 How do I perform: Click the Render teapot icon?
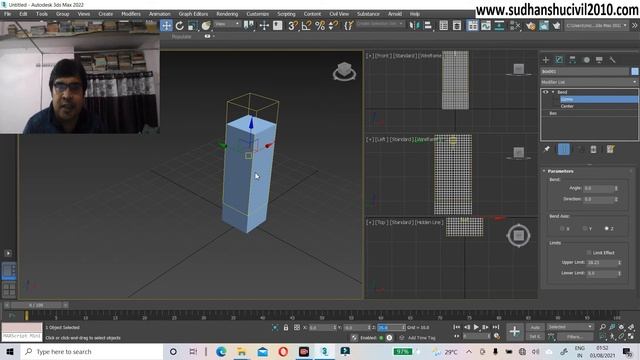tap(556, 26)
